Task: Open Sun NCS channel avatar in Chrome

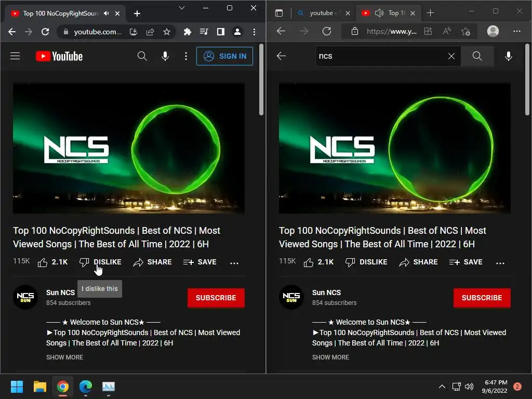Action: tap(25, 297)
